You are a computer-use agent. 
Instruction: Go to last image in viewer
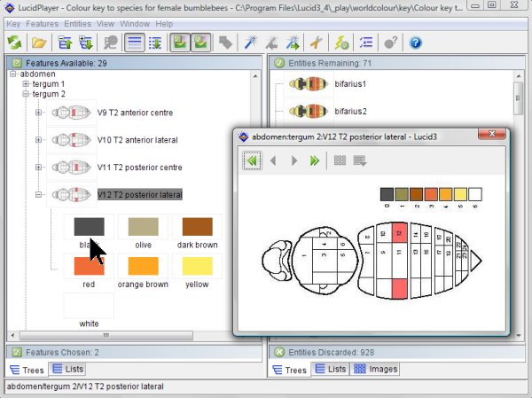pos(315,160)
